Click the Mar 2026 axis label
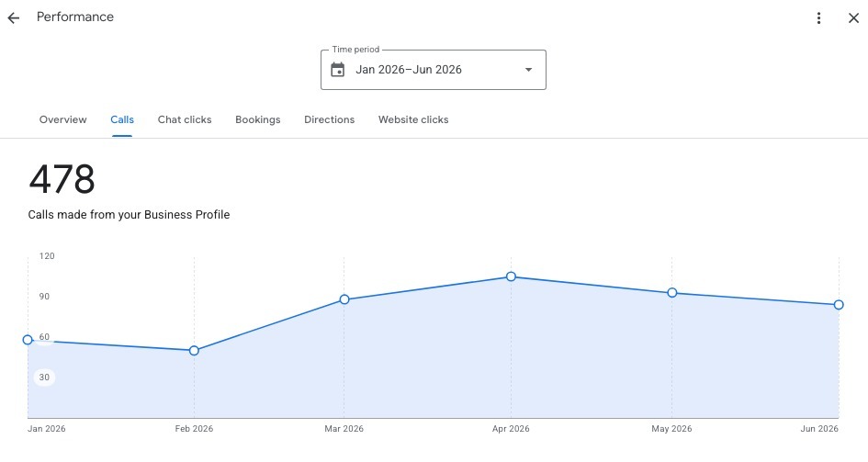Image resolution: width=868 pixels, height=462 pixels. tap(344, 429)
